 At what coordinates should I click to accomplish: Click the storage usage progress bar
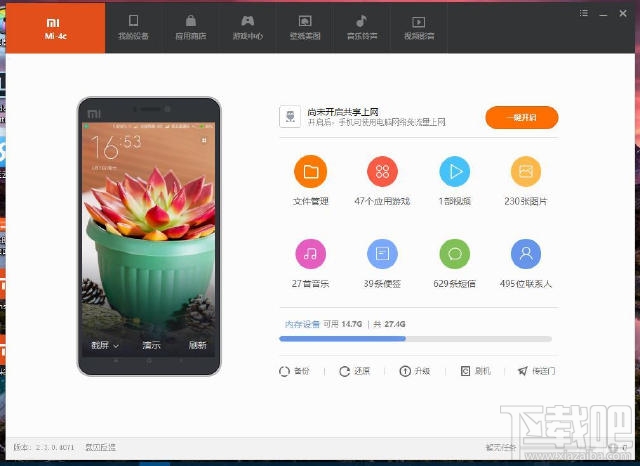415,339
